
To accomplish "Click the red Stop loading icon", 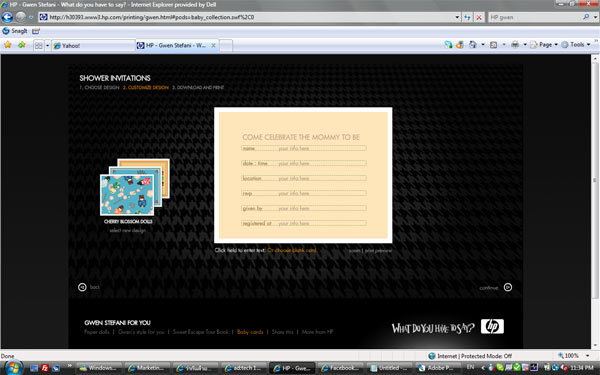I will [x=479, y=17].
